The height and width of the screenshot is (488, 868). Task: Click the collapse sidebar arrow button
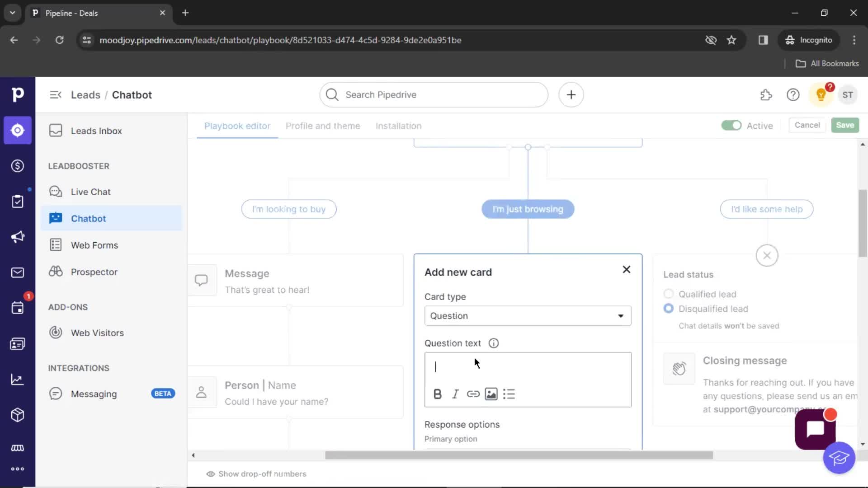coord(56,94)
